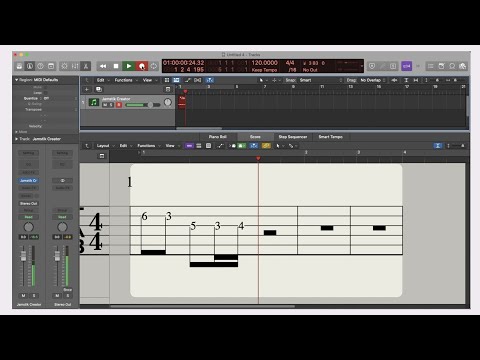This screenshot has height=360, width=480.
Task: Expand the Track Jamstik Creator disclosure triangle
Action: click(x=16, y=139)
